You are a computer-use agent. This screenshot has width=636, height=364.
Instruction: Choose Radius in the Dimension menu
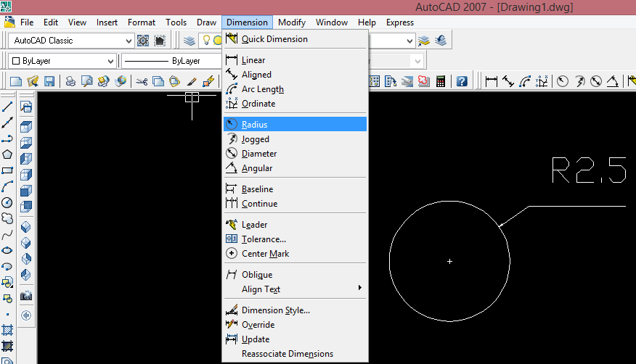click(295, 124)
